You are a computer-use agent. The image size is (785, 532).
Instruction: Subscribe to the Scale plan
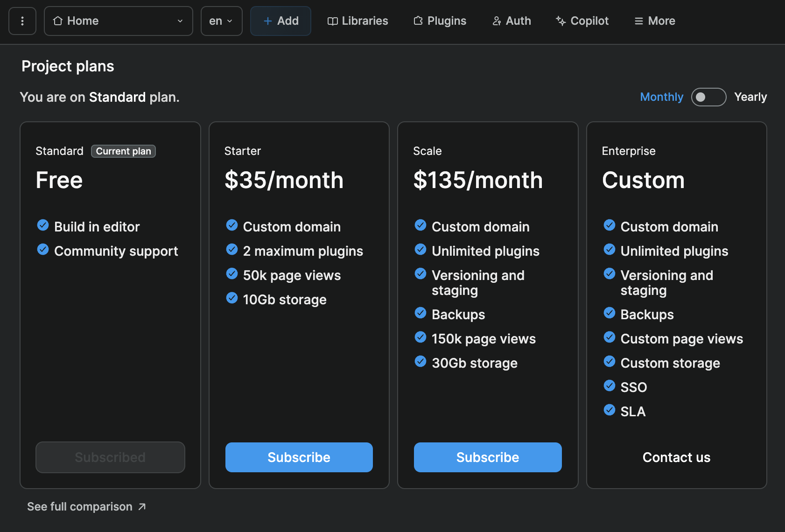487,457
